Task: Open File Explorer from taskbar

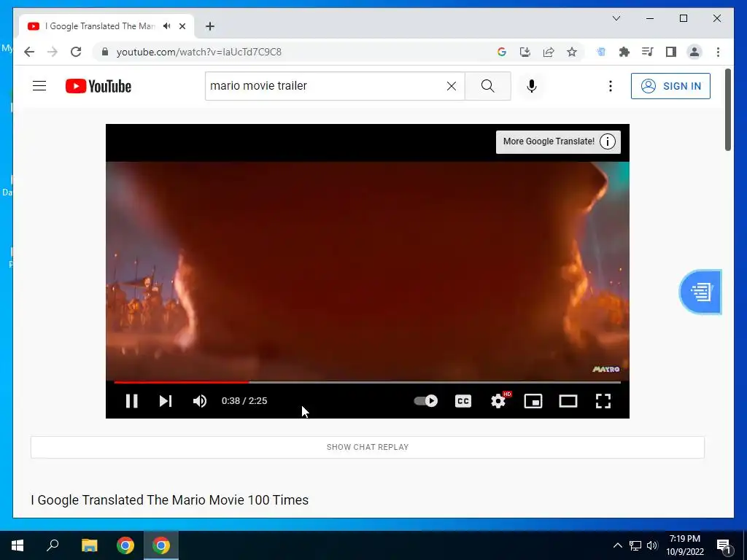Action: (x=89, y=545)
